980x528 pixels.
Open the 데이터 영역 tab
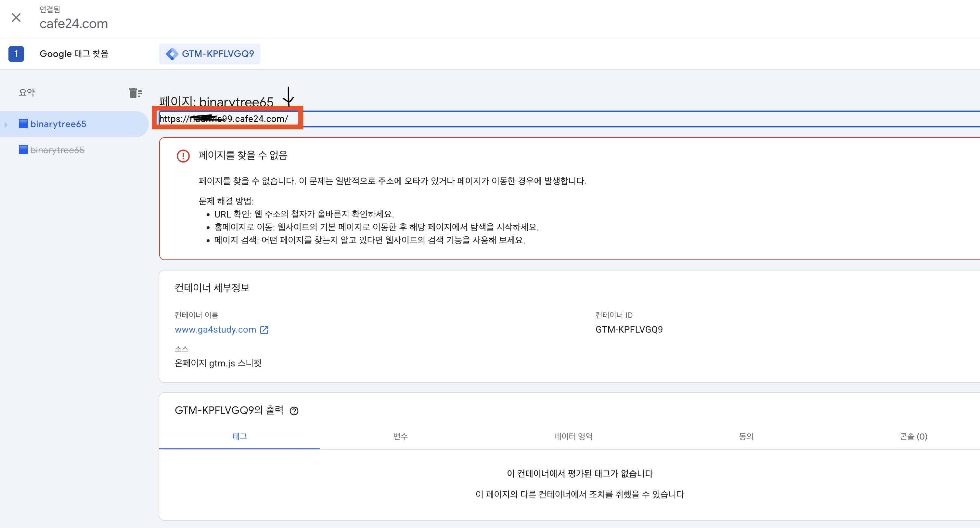(x=573, y=437)
